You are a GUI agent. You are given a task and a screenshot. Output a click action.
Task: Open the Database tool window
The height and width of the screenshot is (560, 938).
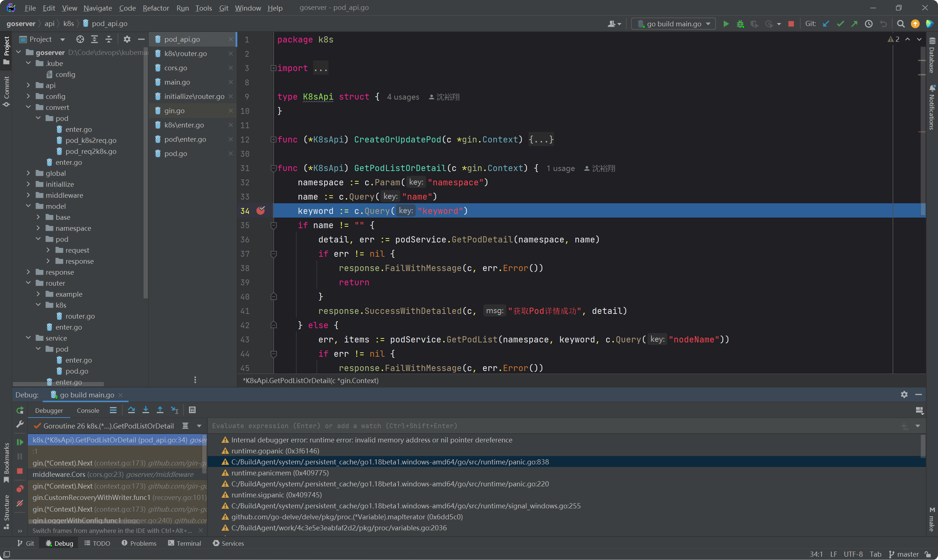point(932,55)
